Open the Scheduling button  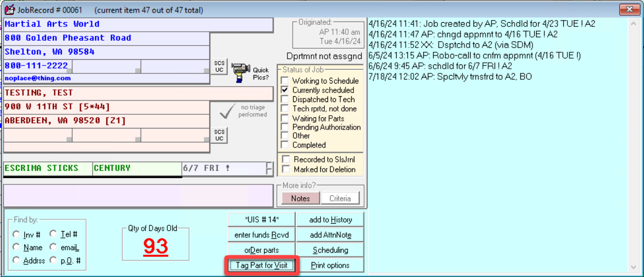(330, 250)
